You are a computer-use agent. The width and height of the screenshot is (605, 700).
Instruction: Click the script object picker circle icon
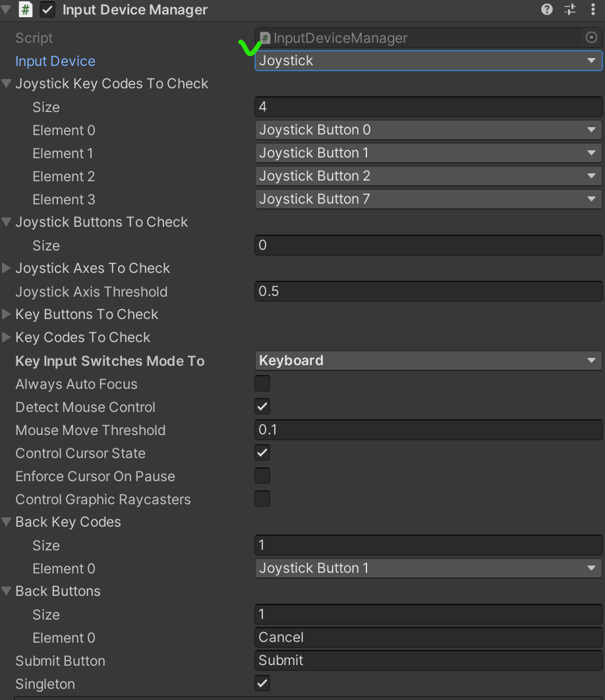(591, 38)
